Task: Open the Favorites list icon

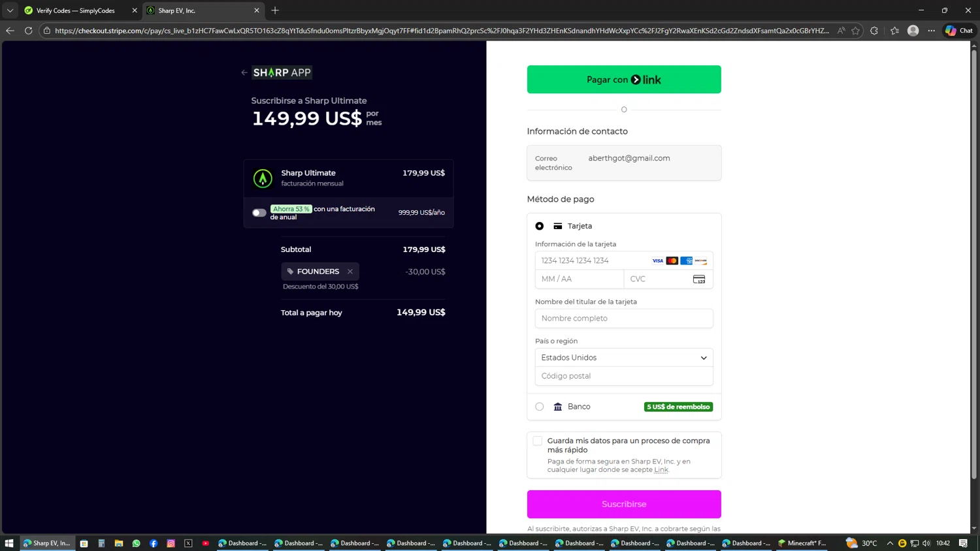Action: pos(894,31)
